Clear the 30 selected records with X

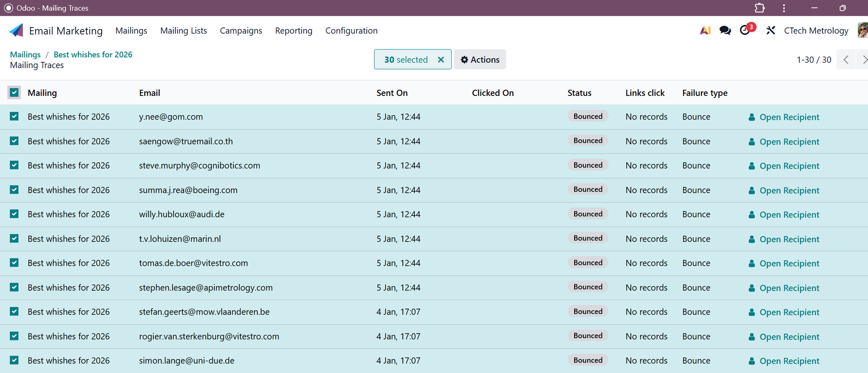point(441,60)
